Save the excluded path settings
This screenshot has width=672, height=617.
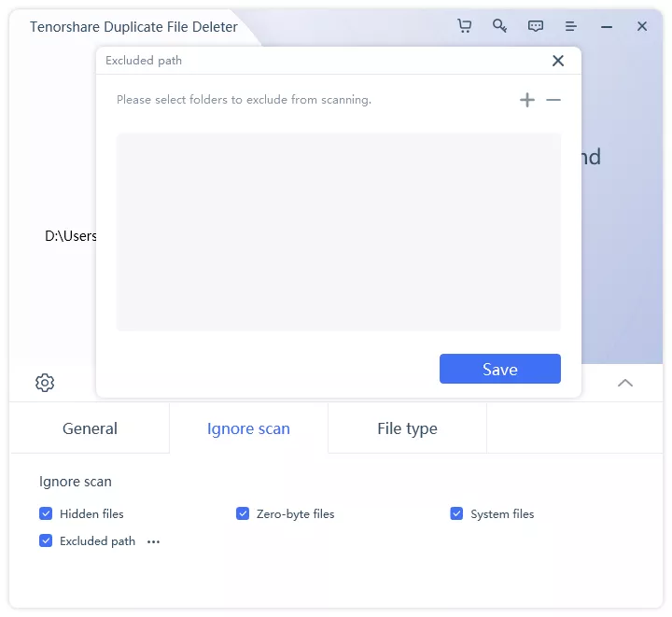[x=499, y=369]
